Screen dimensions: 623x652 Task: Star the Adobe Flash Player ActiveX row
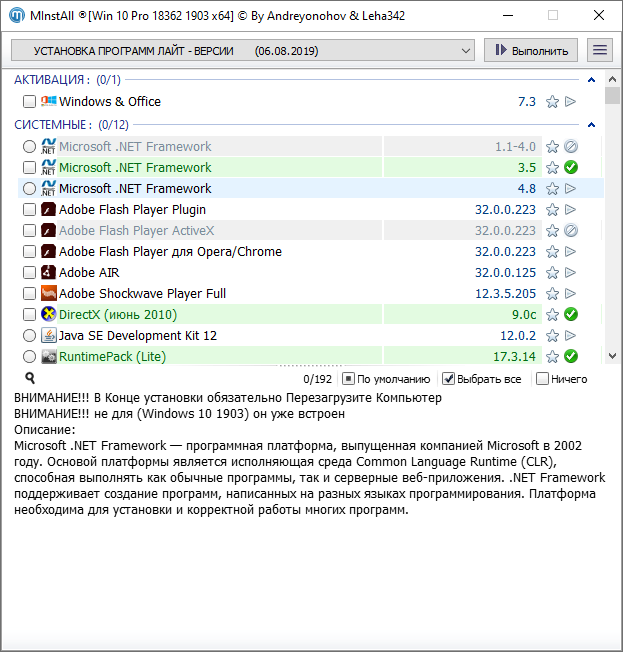click(552, 230)
